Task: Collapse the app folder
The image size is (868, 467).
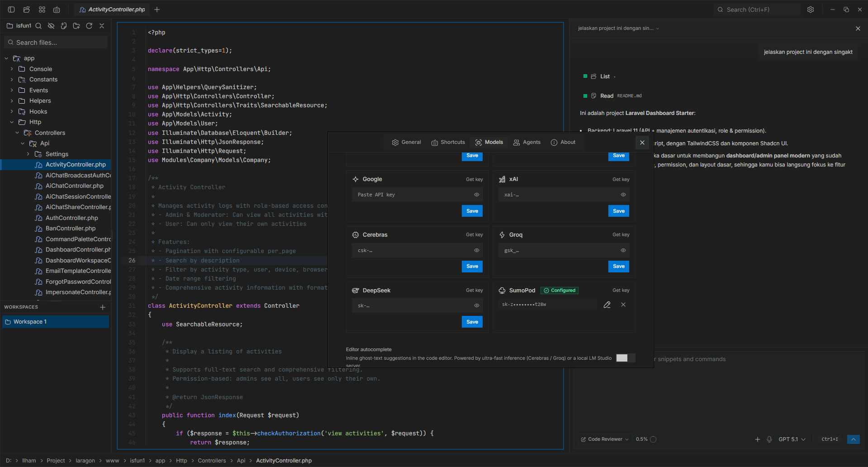Action: 7,58
